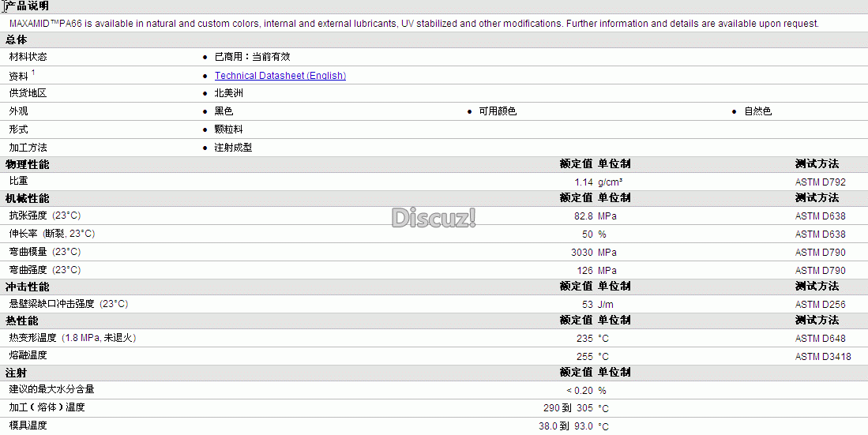Click the 热性能 section header
This screenshot has height=435, width=868.
tap(22, 321)
